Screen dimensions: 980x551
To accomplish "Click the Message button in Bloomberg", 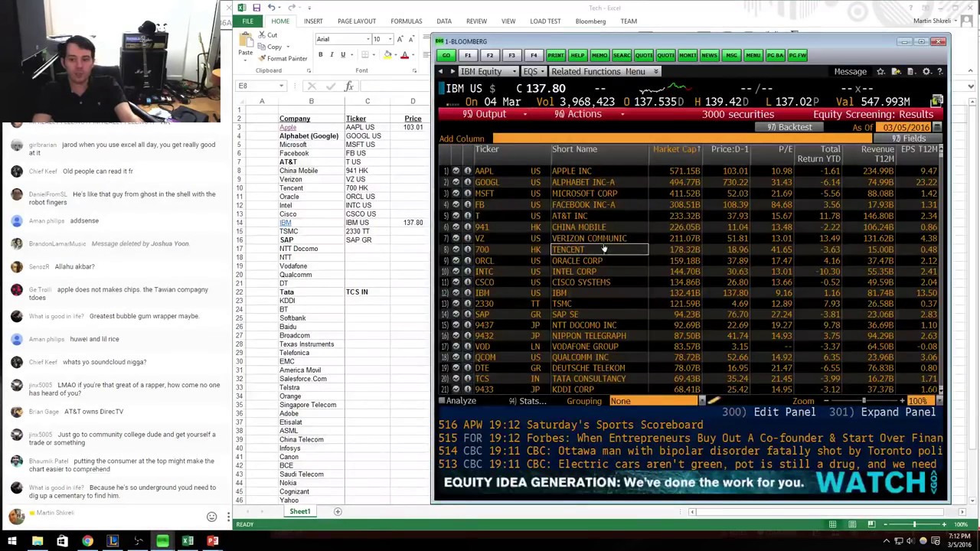I will click(x=850, y=71).
